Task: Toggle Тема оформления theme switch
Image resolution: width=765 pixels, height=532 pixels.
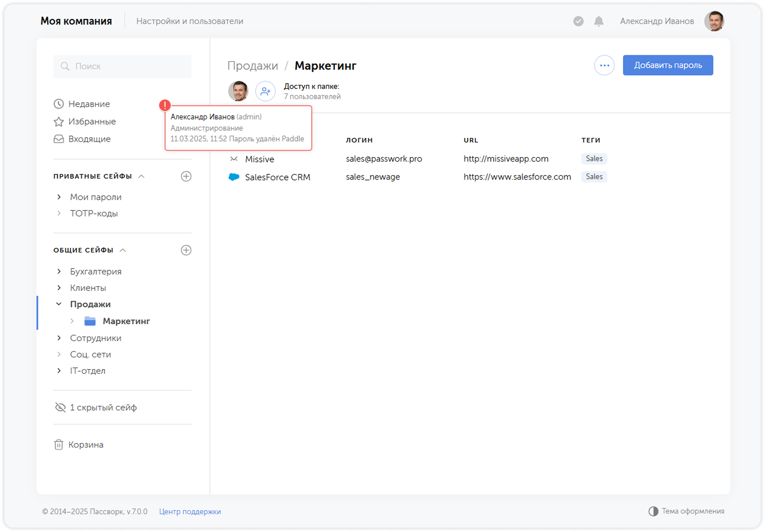Action: coord(686,511)
